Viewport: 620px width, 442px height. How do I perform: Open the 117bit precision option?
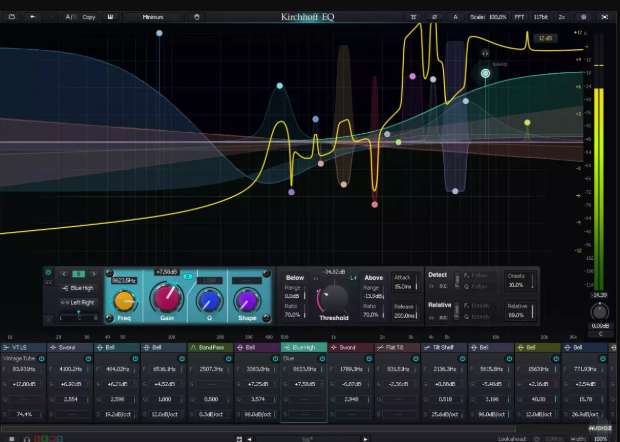pos(541,17)
